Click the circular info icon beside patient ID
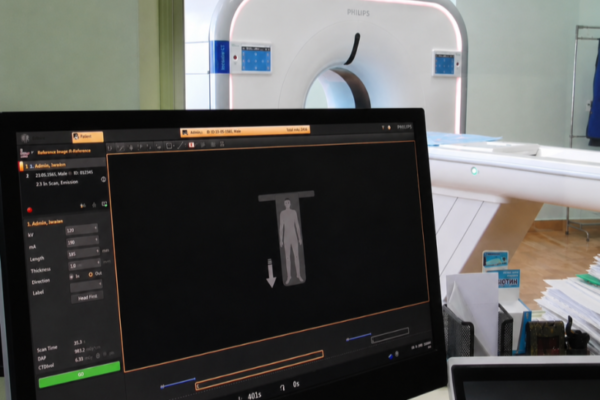 click(x=103, y=179)
